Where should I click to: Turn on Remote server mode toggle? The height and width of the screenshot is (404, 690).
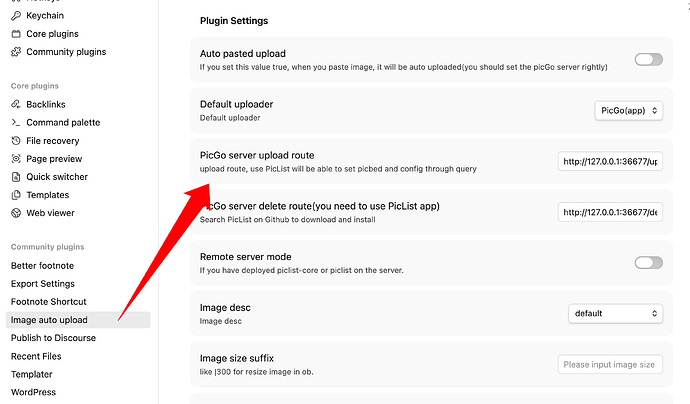click(x=648, y=262)
